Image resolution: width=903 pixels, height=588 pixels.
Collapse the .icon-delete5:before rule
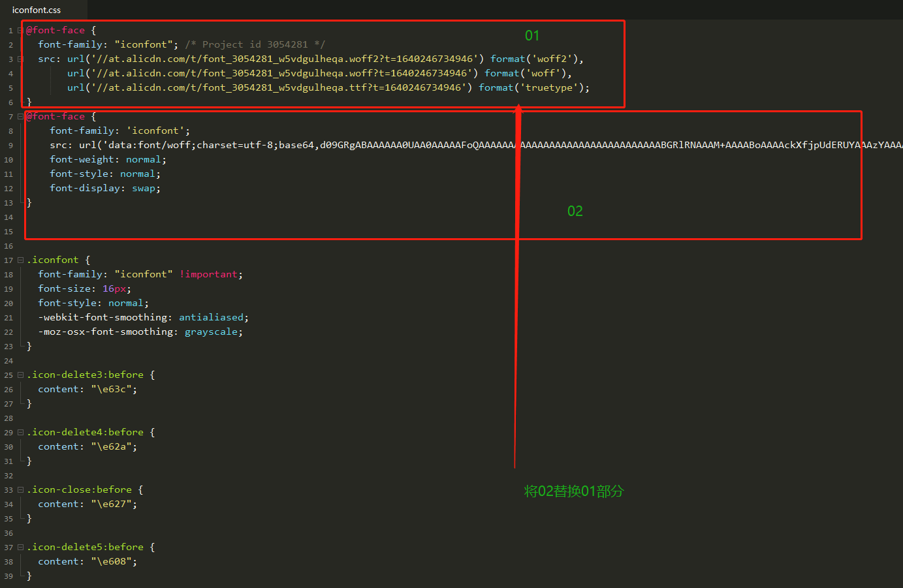point(19,546)
